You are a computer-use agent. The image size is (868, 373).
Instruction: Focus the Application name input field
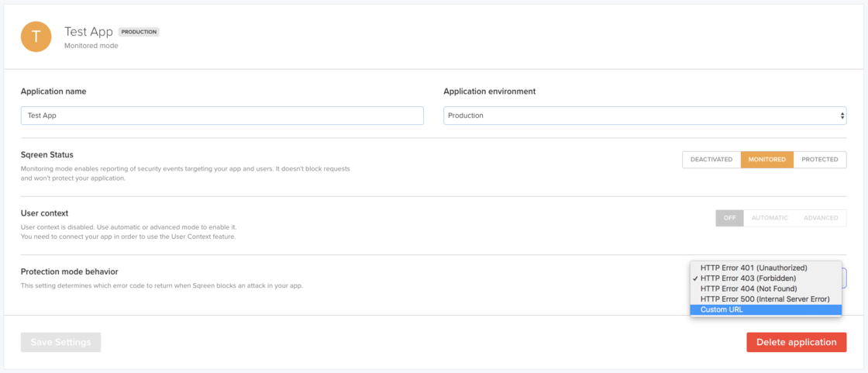pos(222,116)
